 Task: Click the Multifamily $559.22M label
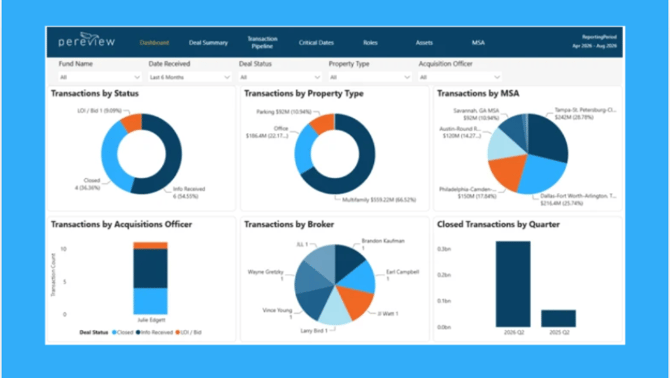coord(379,199)
